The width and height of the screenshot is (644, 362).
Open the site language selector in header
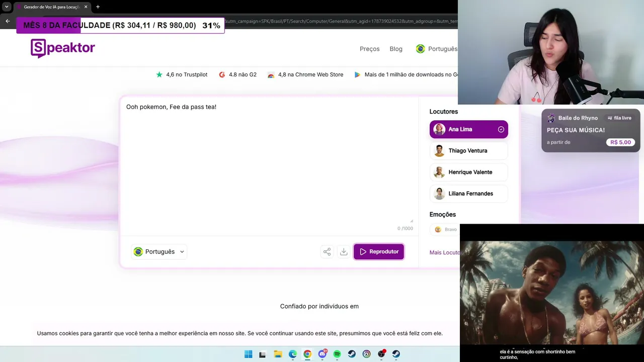point(437,49)
